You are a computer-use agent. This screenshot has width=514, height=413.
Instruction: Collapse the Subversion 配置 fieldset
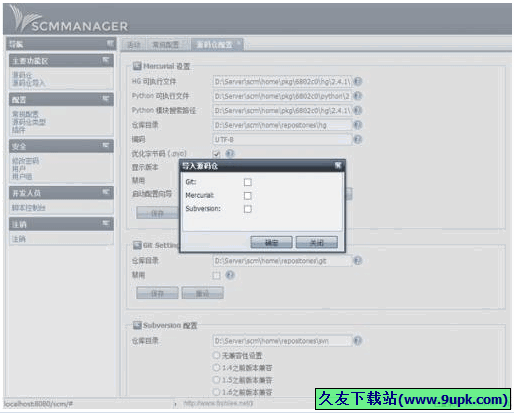coord(137,325)
